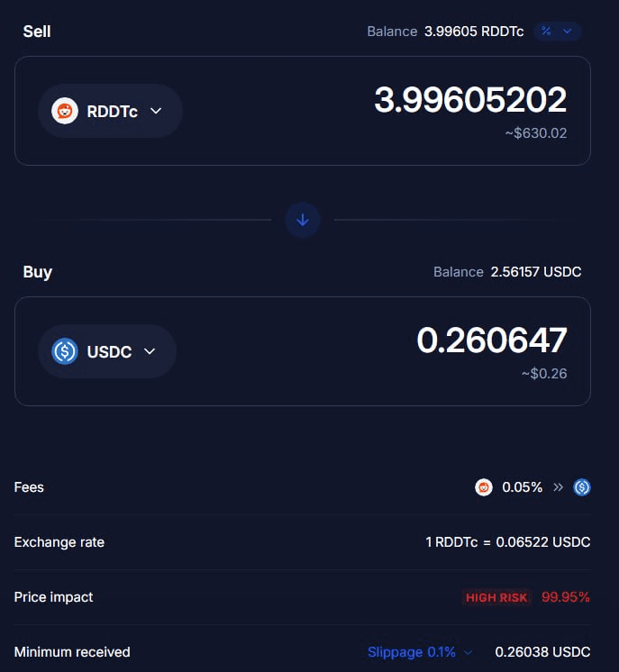The height and width of the screenshot is (672, 619).
Task: Click the percent icon beside the balance
Action: coord(546,31)
